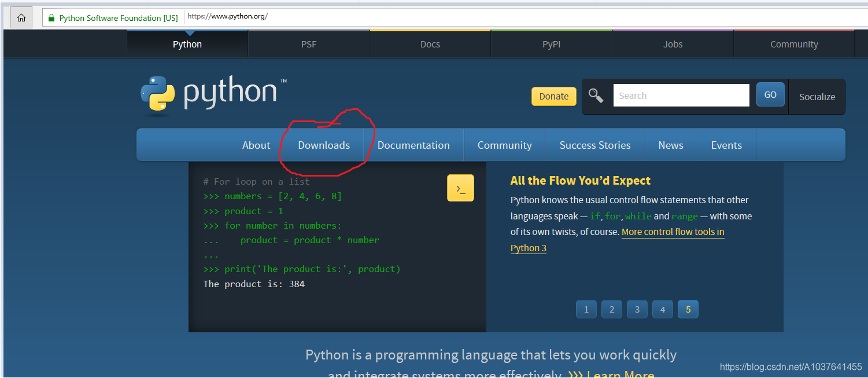
Task: Open the News navigation menu
Action: 671,145
